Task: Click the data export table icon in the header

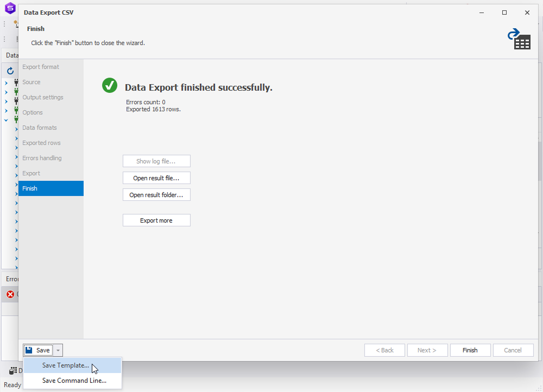Action: (x=519, y=39)
